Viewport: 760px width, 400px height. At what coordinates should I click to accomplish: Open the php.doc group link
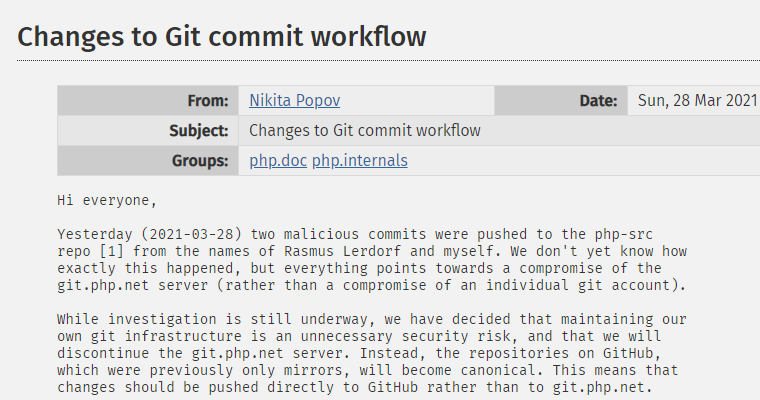278,160
